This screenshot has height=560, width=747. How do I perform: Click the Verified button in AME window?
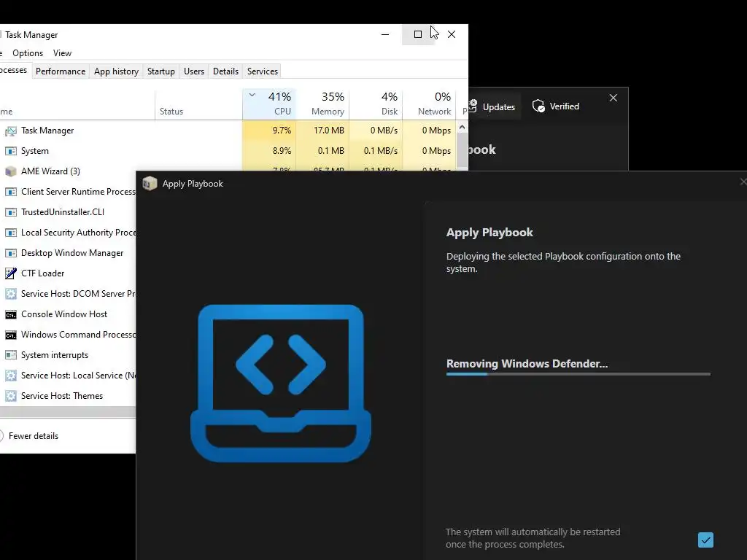tap(556, 106)
